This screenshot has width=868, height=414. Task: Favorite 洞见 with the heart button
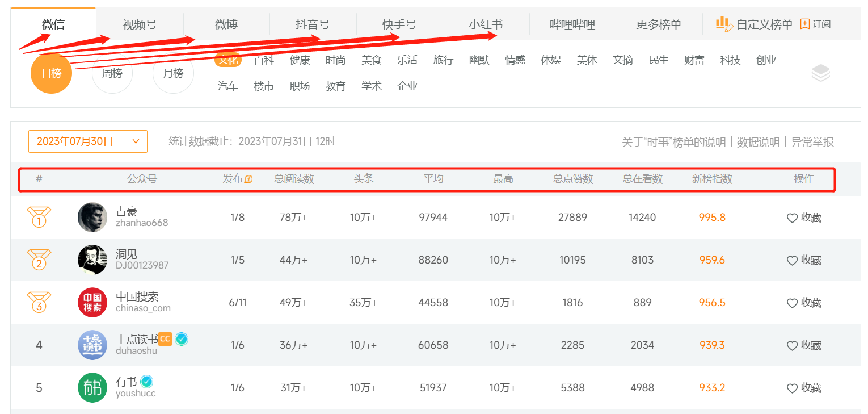(x=792, y=261)
